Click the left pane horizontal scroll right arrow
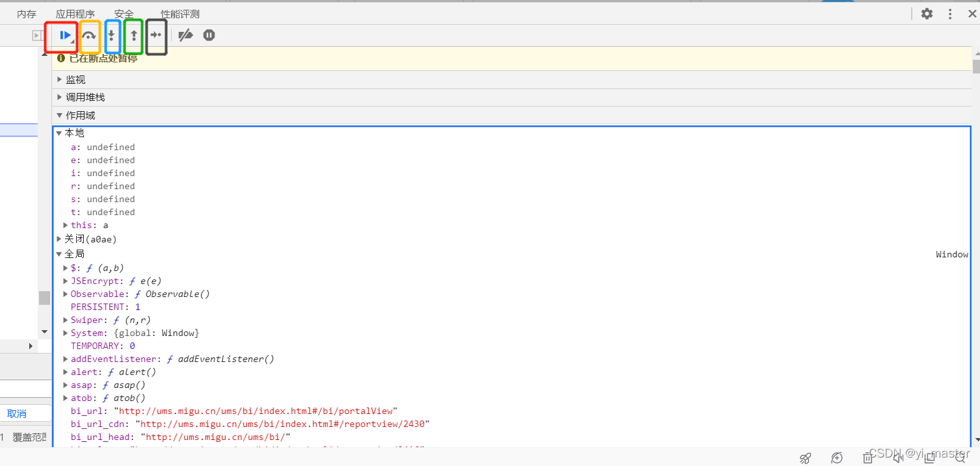980x466 pixels. (x=31, y=346)
